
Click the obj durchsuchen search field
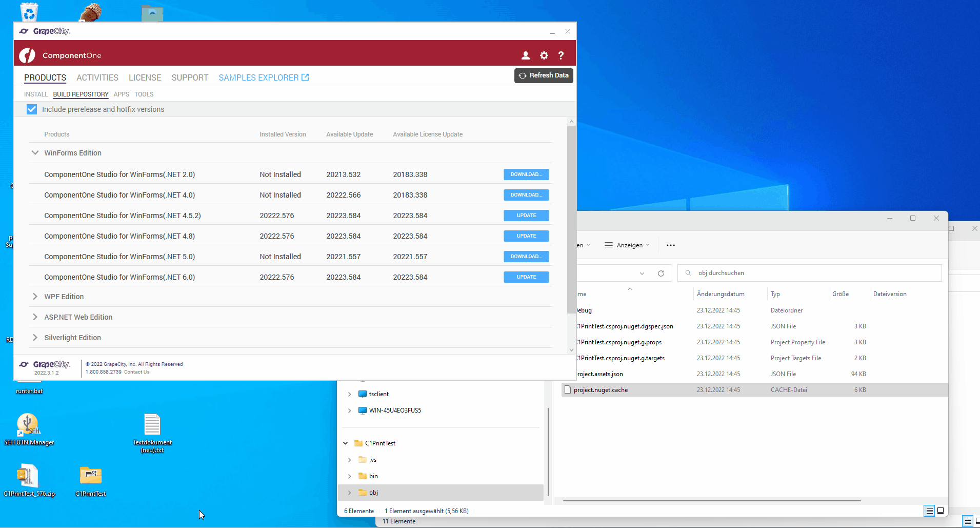810,273
